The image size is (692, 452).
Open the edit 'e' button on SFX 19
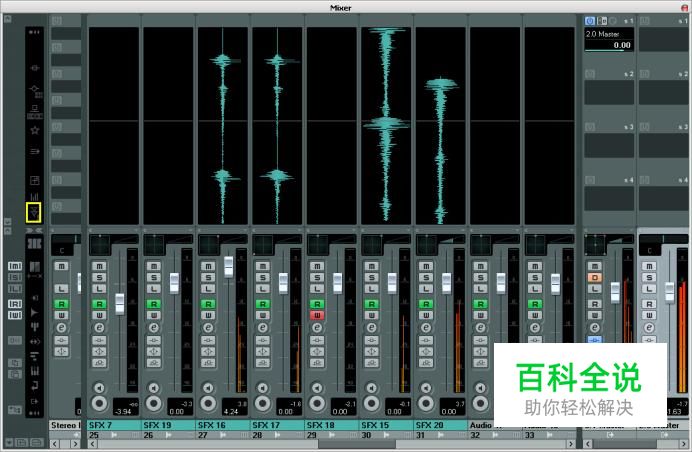[154, 328]
